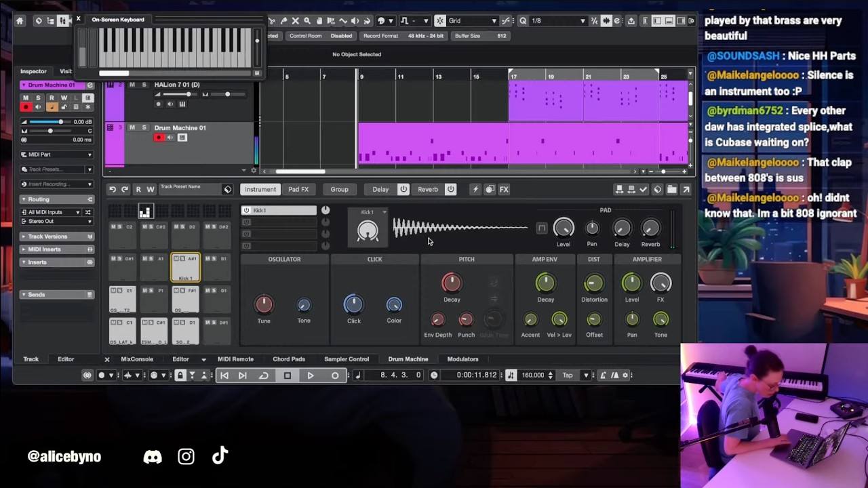Viewport: 868px width, 488px height.
Task: Open All MIDI Inputs dropdown
Action: click(x=52, y=212)
